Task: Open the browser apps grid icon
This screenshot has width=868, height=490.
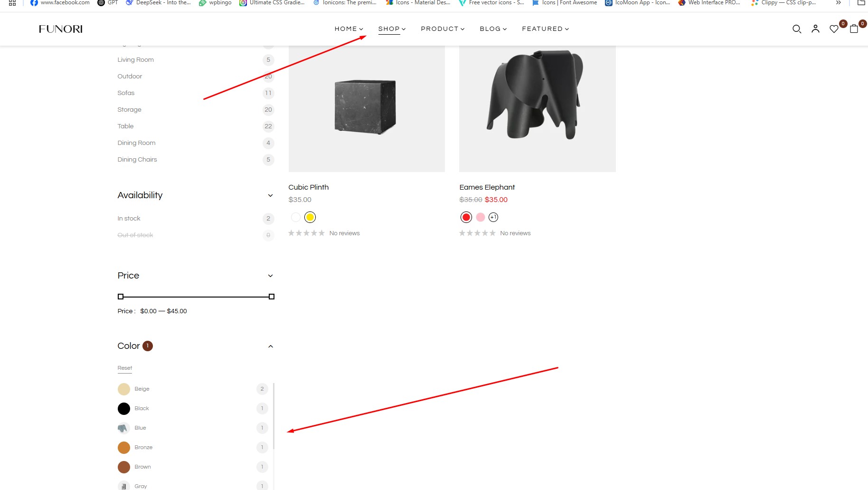Action: [x=12, y=3]
